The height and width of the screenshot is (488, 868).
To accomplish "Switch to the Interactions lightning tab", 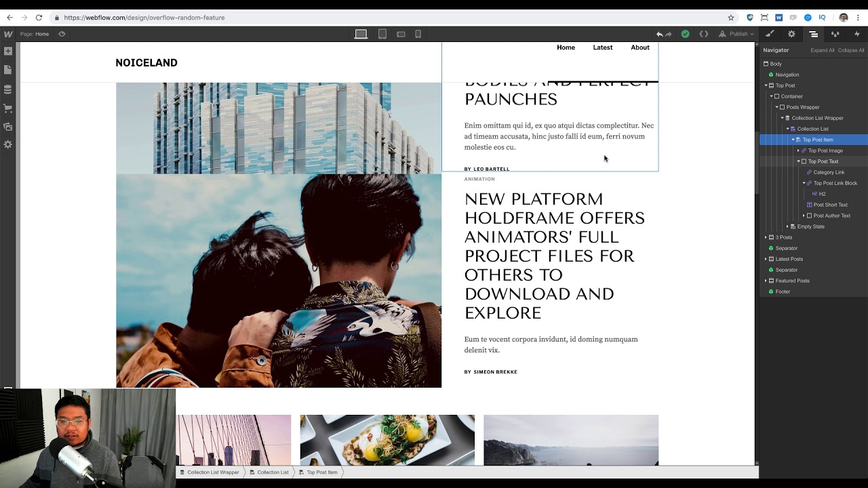I will (856, 34).
